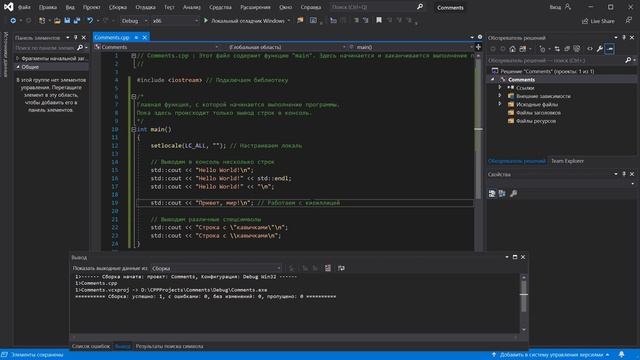Collapse the comment block at line 6
This screenshot has width=640, height=360.
tap(133, 97)
